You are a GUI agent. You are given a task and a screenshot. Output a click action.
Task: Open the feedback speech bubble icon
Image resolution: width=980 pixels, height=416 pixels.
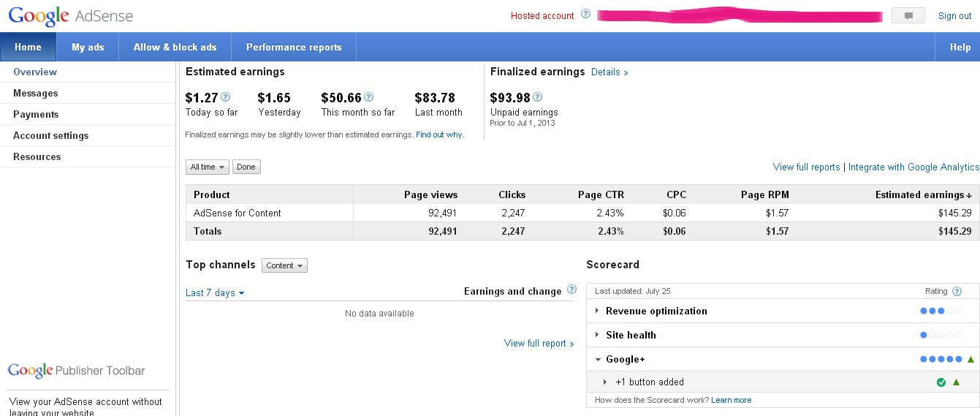(908, 15)
